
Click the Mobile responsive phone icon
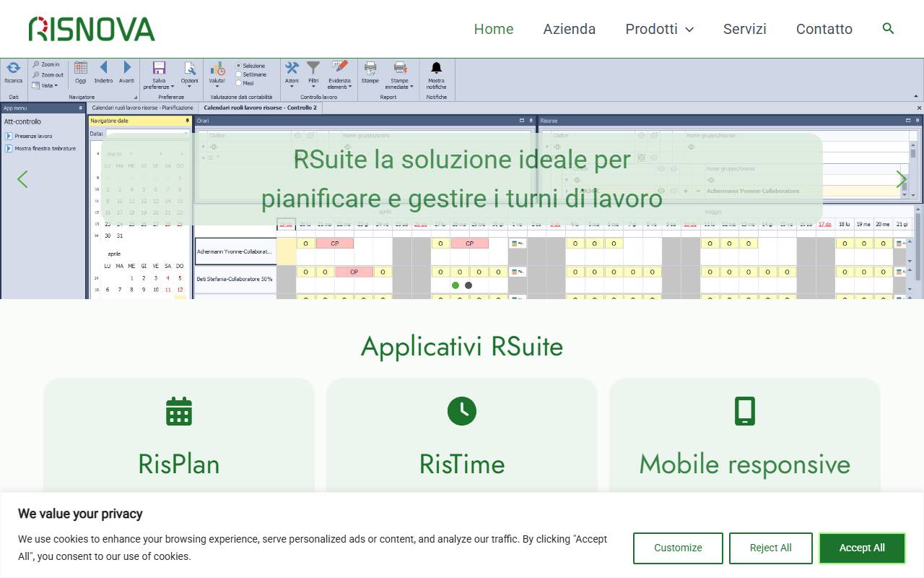pos(745,411)
